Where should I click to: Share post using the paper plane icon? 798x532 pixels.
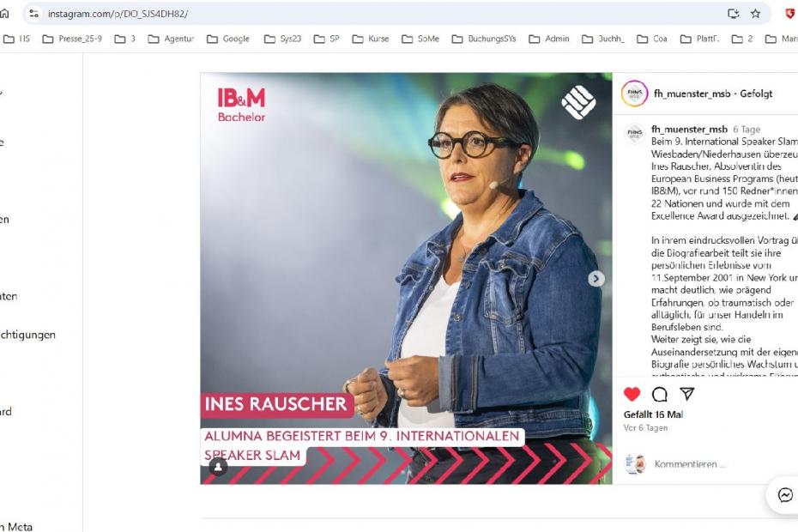click(x=687, y=394)
